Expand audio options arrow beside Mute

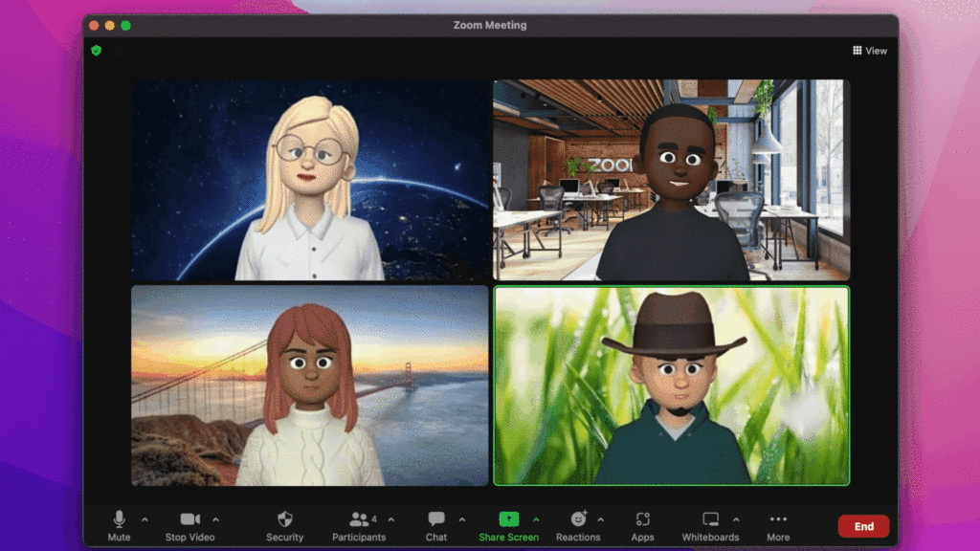click(x=145, y=519)
